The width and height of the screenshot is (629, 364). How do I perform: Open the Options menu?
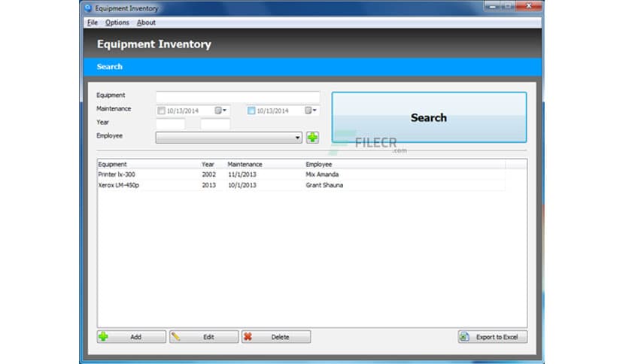(117, 23)
